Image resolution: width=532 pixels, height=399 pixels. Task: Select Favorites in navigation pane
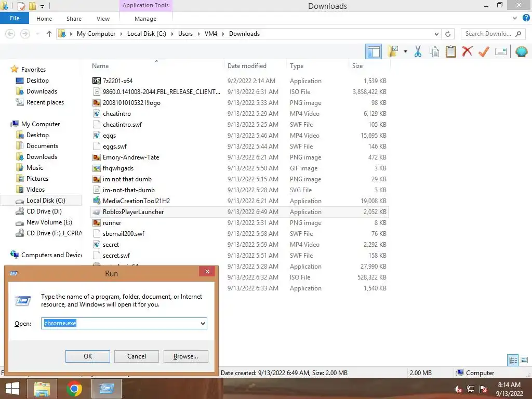[x=33, y=70]
